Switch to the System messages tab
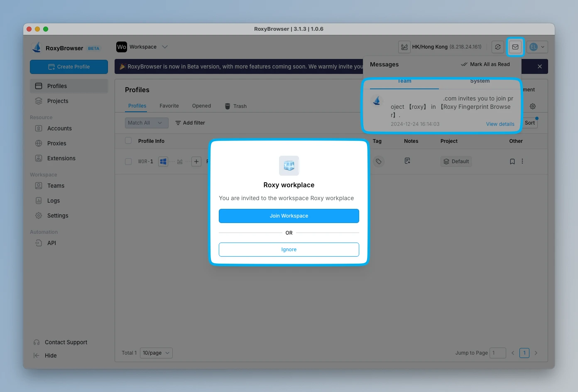578x392 pixels. tap(480, 82)
